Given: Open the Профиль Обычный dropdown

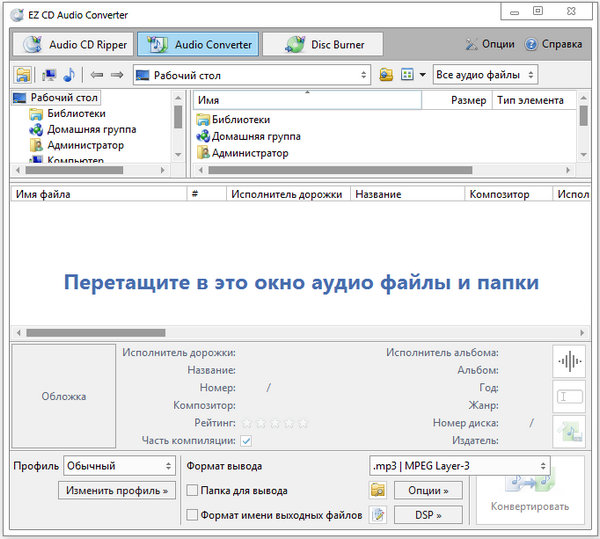Looking at the screenshot, I should (x=119, y=466).
